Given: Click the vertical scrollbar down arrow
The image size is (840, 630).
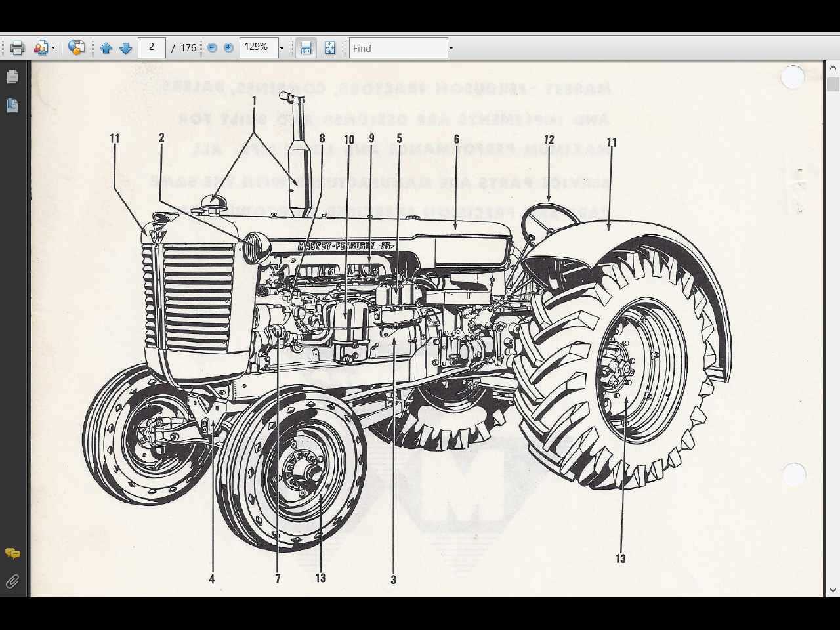Looking at the screenshot, I should [833, 591].
